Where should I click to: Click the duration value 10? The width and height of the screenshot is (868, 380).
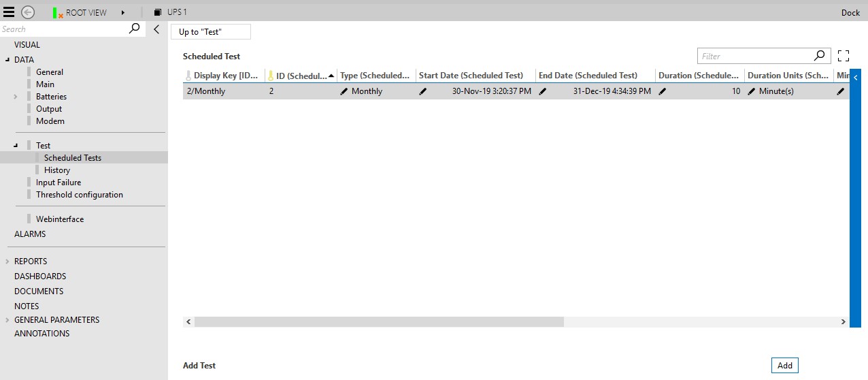pyautogui.click(x=736, y=91)
